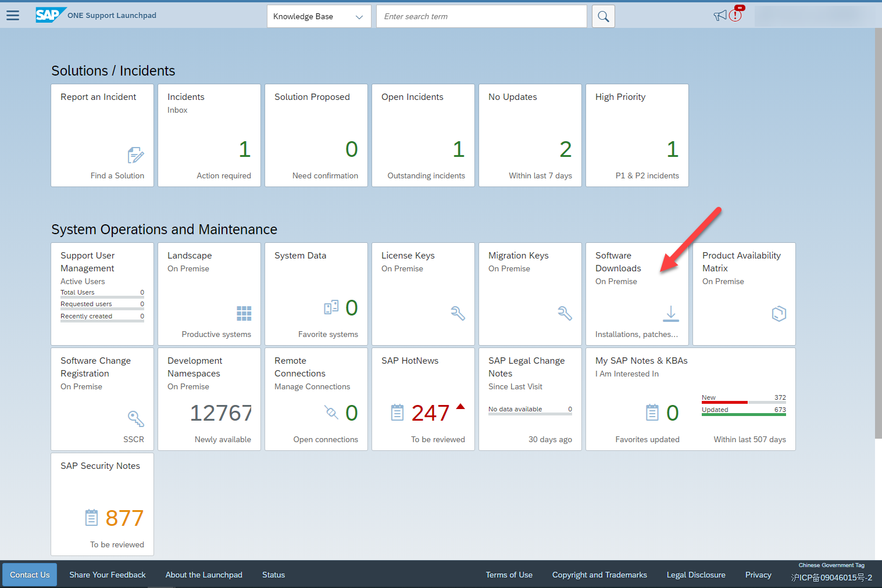Open the High Priority tile title
The height and width of the screenshot is (588, 882).
click(620, 97)
